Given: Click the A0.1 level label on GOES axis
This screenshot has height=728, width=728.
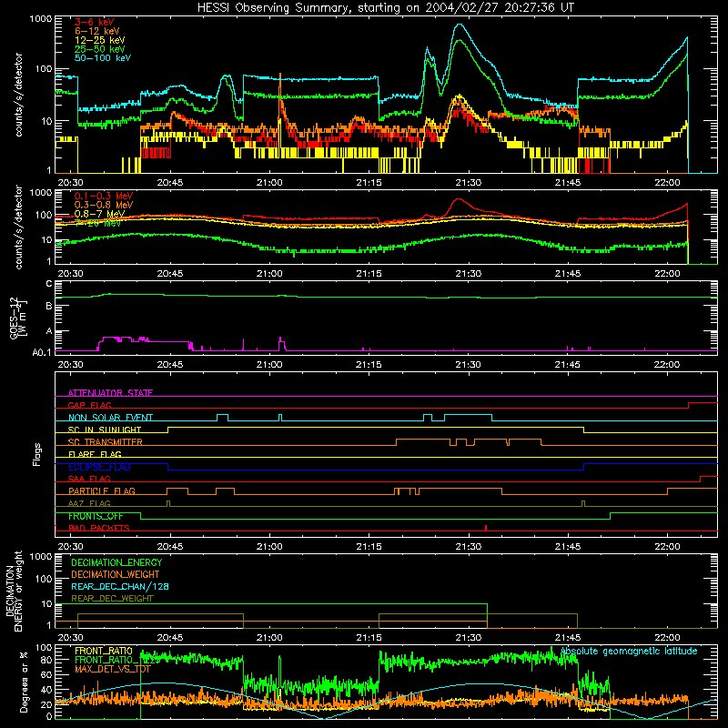Looking at the screenshot, I should [x=42, y=352].
